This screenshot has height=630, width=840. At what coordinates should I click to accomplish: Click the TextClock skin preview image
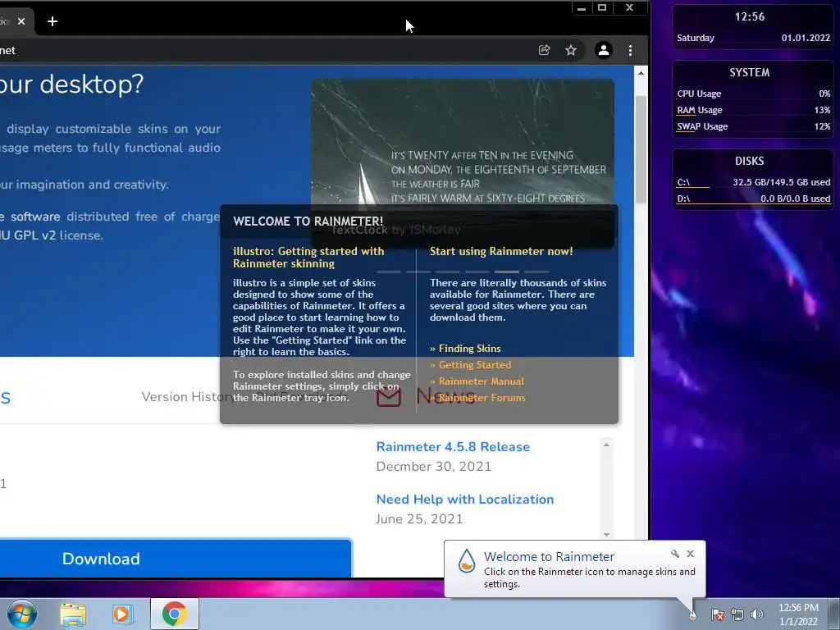tap(463, 142)
